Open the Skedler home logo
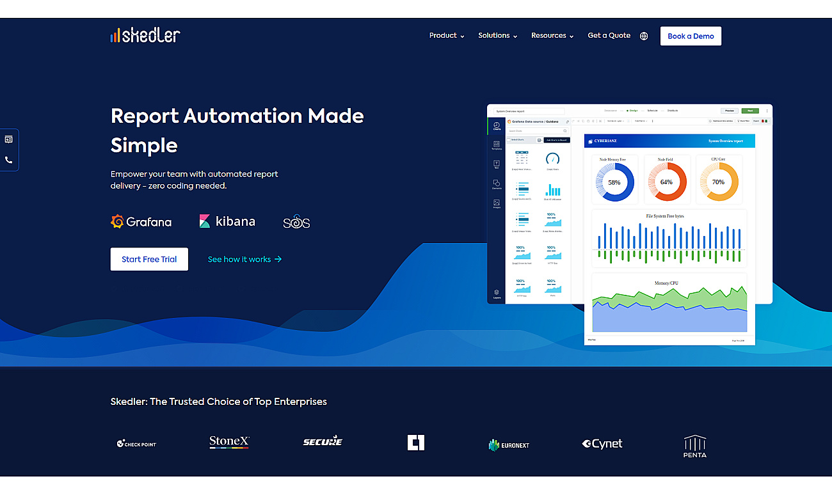The width and height of the screenshot is (832, 504). pyautogui.click(x=145, y=35)
